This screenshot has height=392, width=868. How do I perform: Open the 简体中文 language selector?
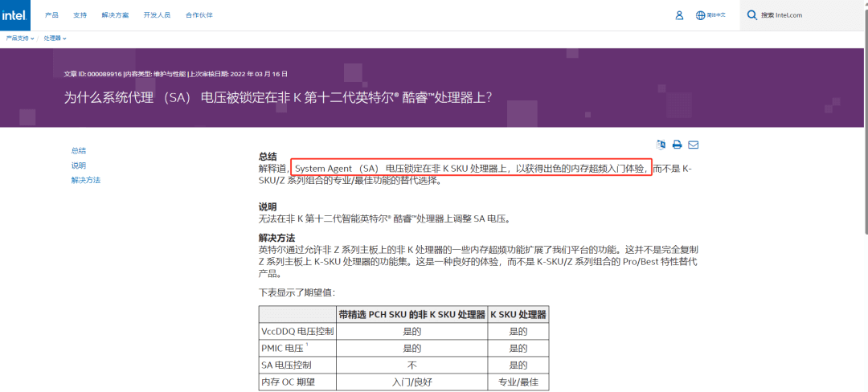pos(715,14)
